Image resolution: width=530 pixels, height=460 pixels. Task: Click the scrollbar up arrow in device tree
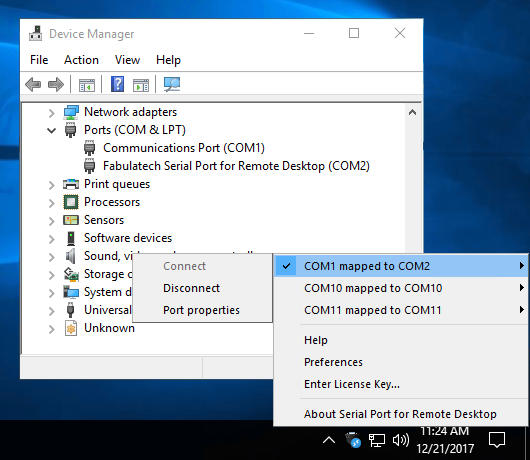[x=412, y=112]
